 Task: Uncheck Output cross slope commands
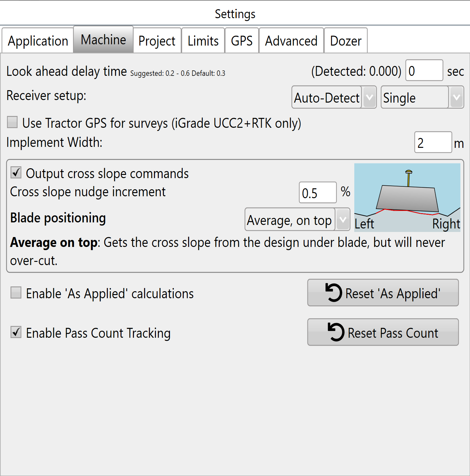tap(16, 173)
